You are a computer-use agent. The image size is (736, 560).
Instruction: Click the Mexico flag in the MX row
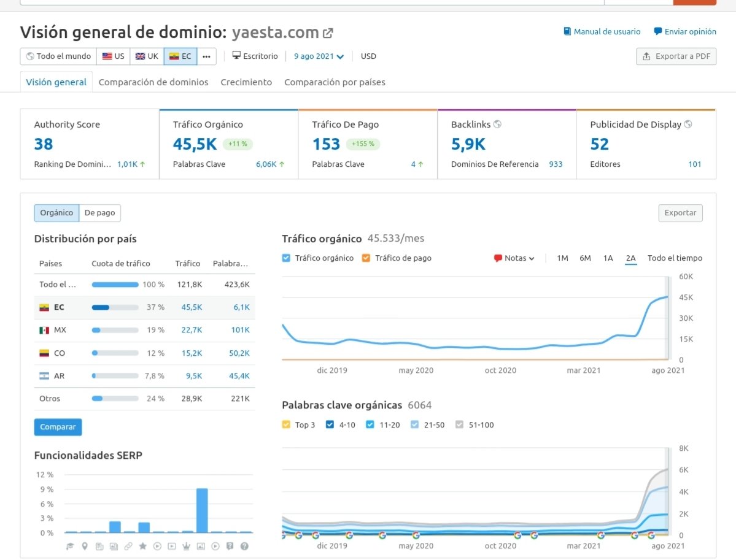coord(44,330)
